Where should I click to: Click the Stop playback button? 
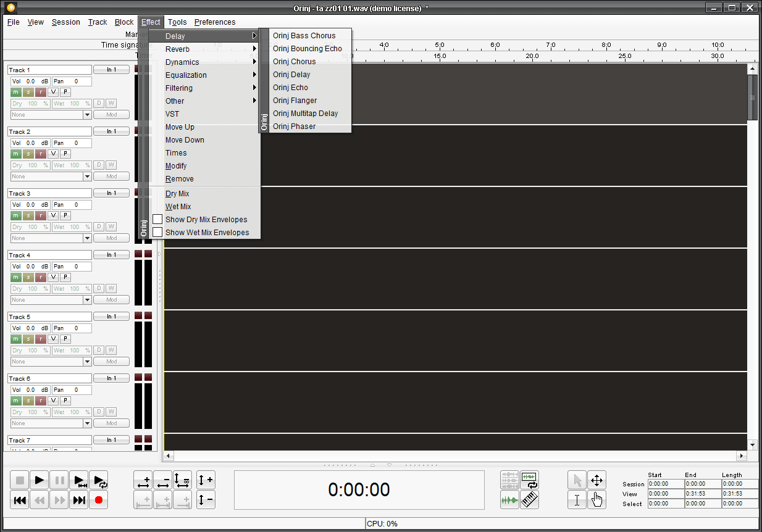[x=20, y=480]
